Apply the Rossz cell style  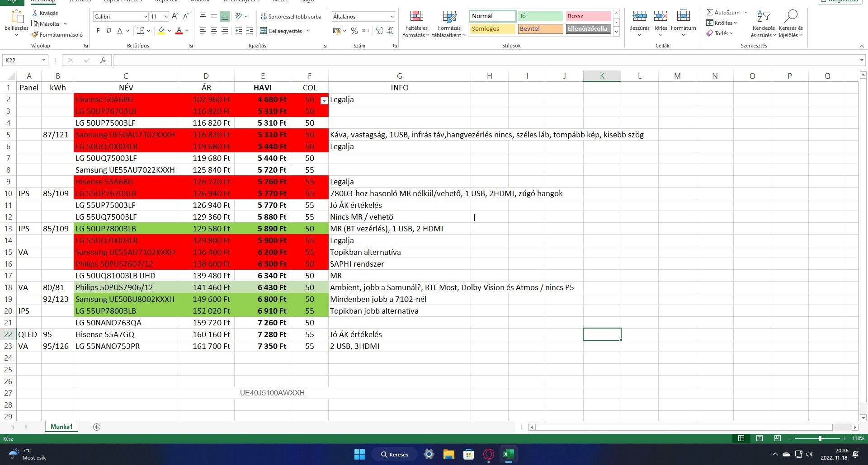(589, 16)
